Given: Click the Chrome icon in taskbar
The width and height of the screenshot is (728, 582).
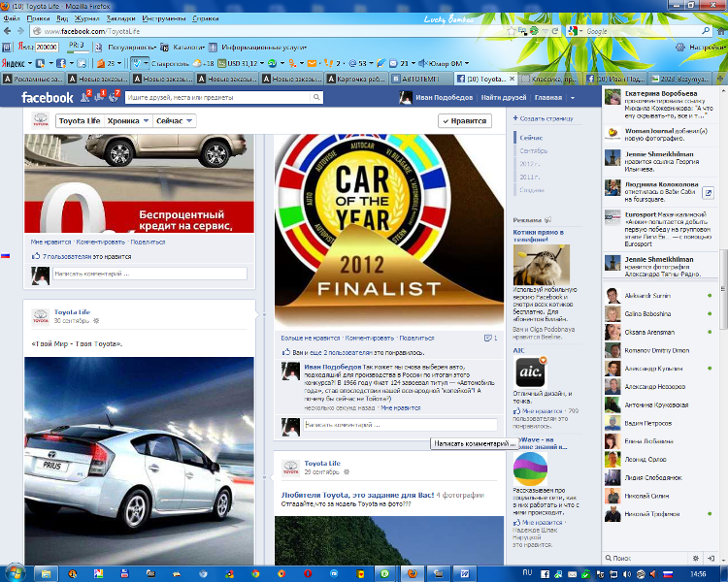Looking at the screenshot, I should [255, 573].
